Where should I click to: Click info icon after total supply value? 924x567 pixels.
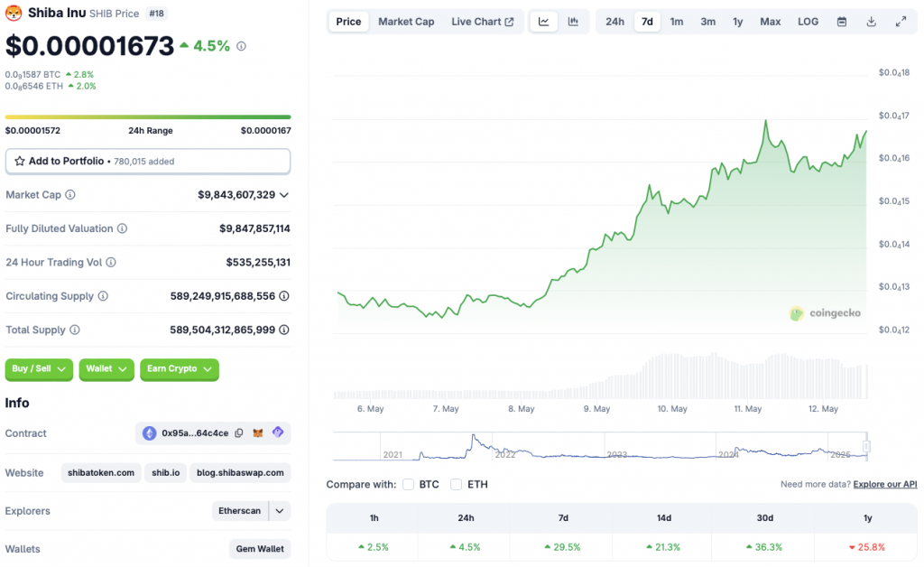(x=284, y=330)
